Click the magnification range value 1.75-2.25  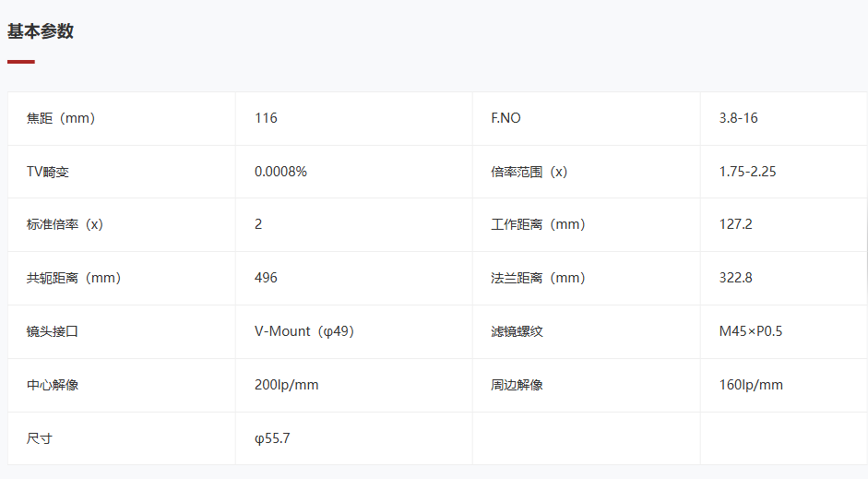pyautogui.click(x=747, y=172)
